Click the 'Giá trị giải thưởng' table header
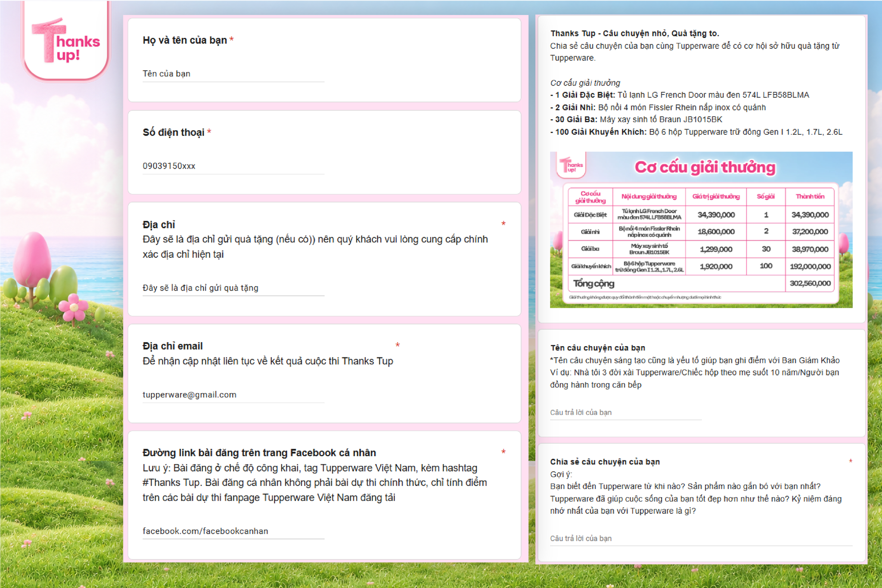 716,197
